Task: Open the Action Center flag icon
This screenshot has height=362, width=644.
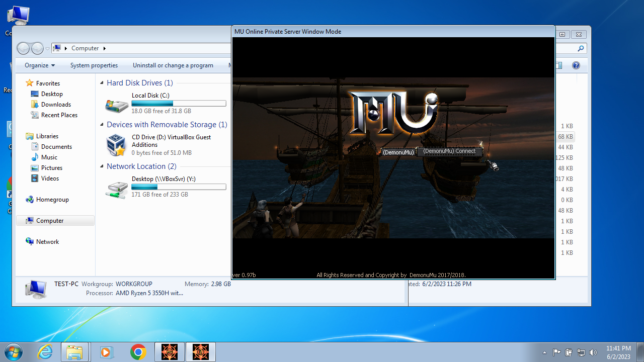Action: 557,352
